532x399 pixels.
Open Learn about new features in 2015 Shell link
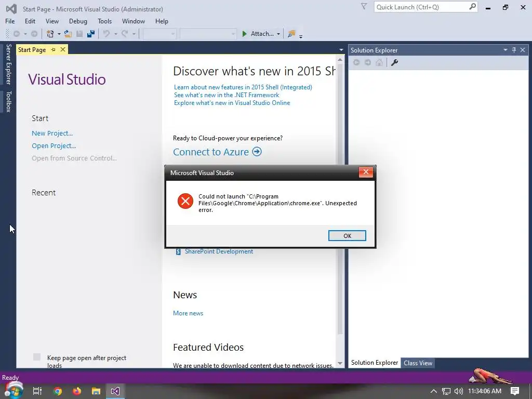[243, 87]
